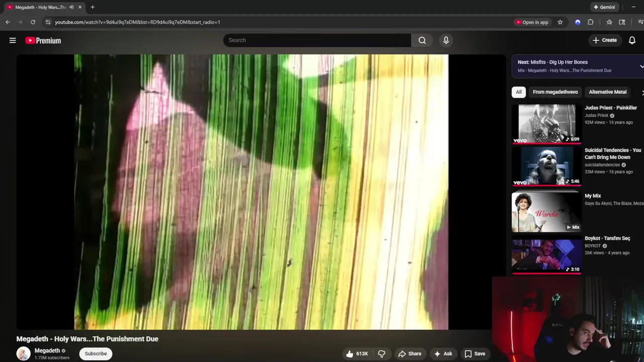Screen dimensions: 644x362
Task: Click the browser address bar URL
Action: [137, 22]
